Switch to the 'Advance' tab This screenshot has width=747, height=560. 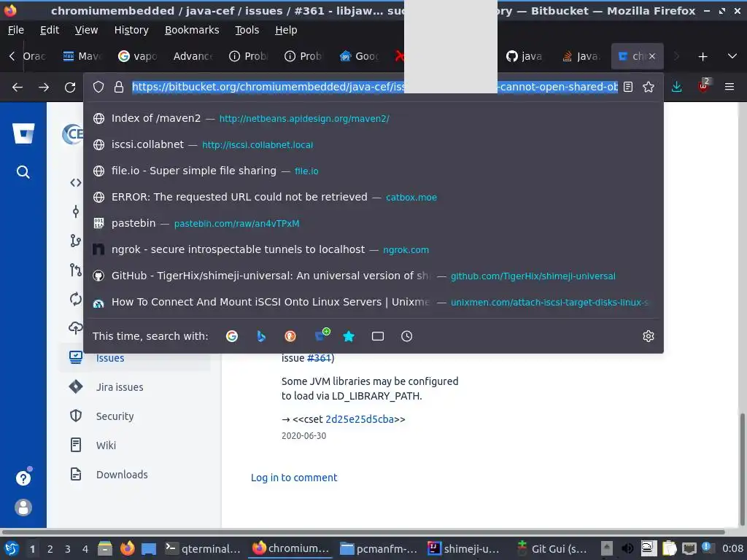click(193, 57)
